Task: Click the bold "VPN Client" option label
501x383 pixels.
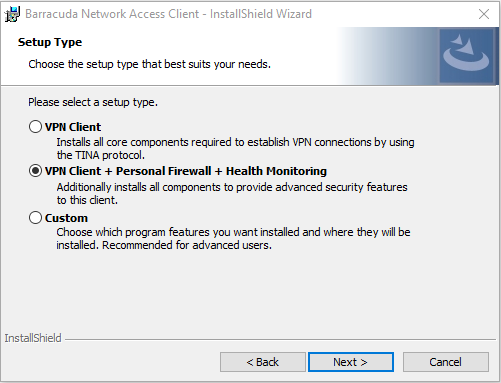Action: tap(73, 127)
